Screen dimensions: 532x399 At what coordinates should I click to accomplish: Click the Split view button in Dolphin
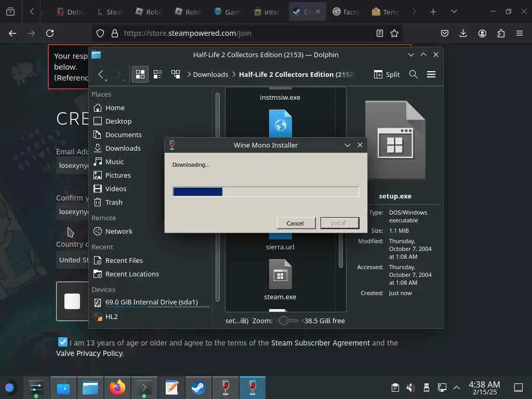coord(387,75)
